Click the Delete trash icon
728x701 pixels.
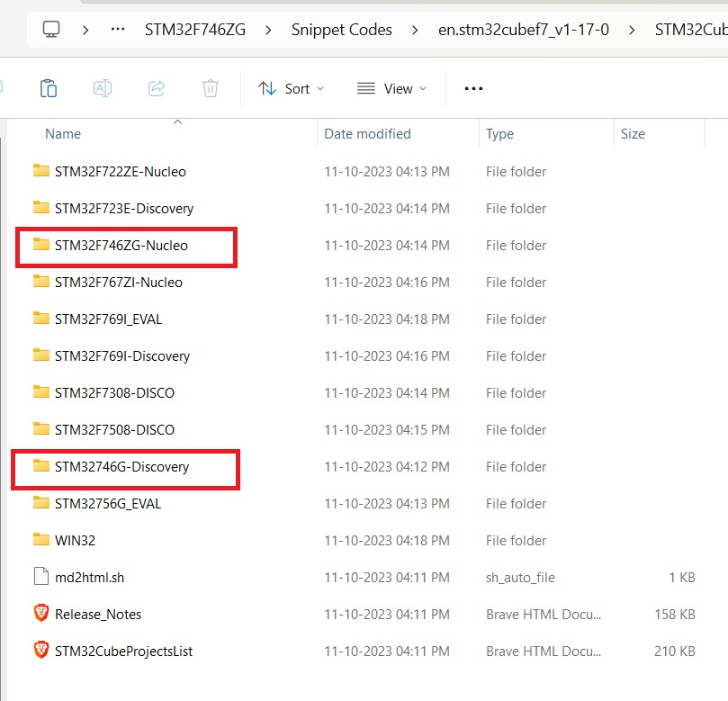(210, 87)
